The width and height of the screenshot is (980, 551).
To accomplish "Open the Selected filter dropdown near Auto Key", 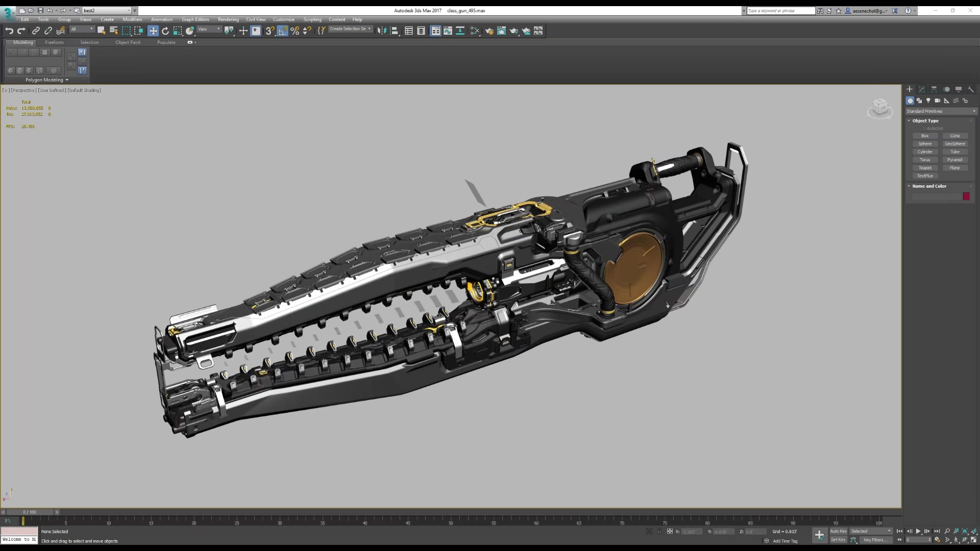I will pos(871,531).
